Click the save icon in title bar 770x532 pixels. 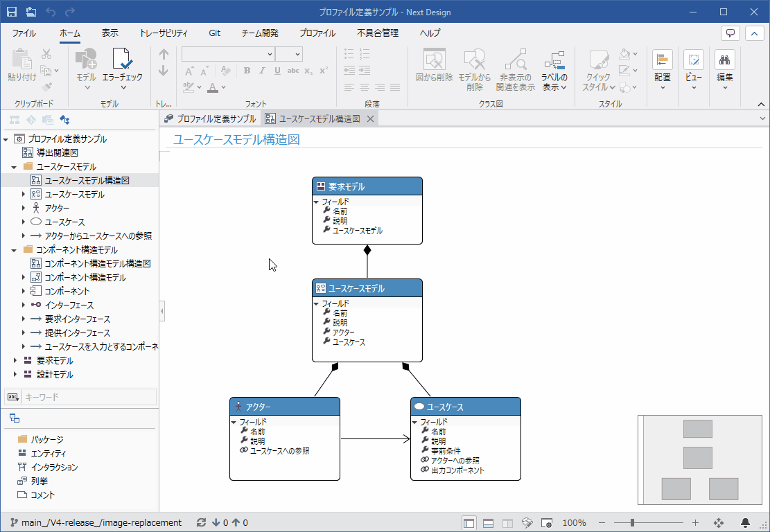point(11,11)
